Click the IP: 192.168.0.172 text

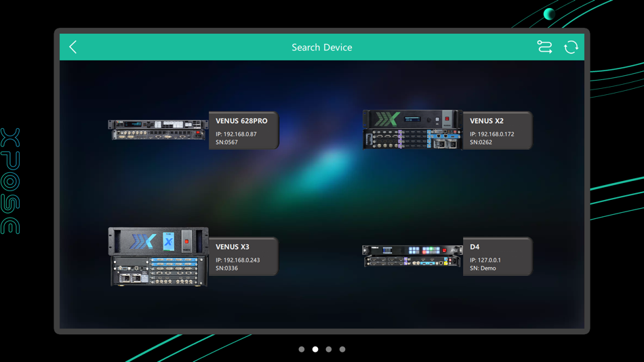click(492, 134)
